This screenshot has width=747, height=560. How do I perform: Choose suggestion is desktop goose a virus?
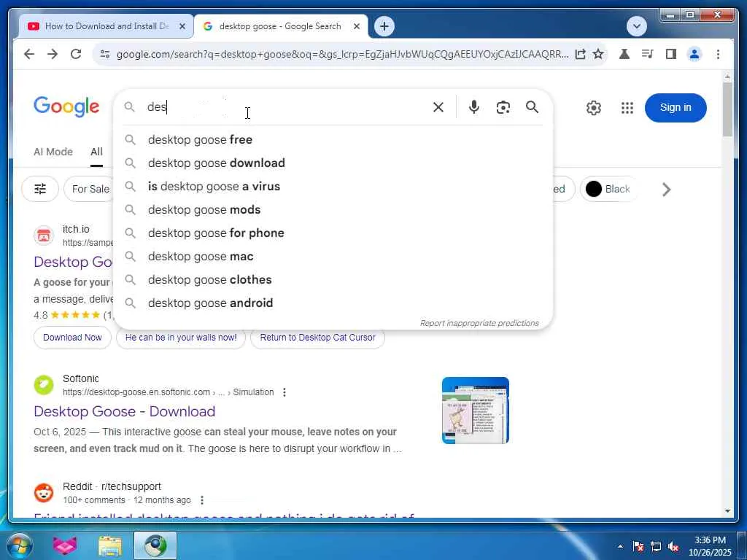click(x=333, y=186)
